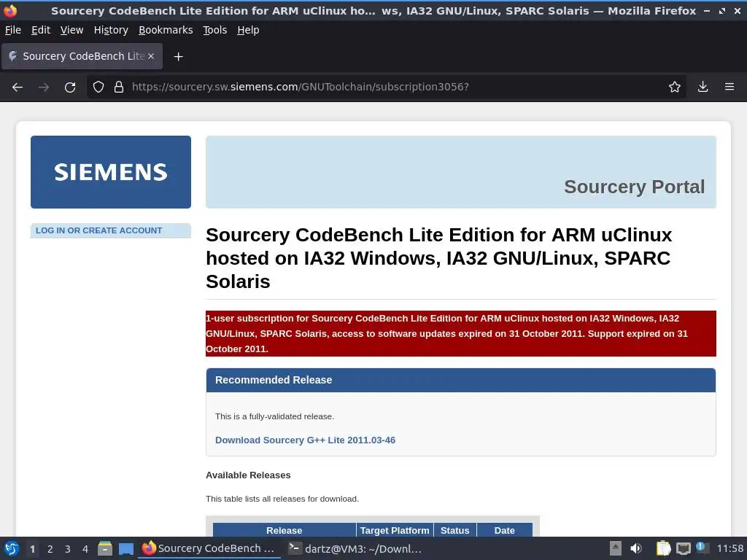
Task: Download Sourcery G++ Lite 2011.03-46
Action: [305, 440]
